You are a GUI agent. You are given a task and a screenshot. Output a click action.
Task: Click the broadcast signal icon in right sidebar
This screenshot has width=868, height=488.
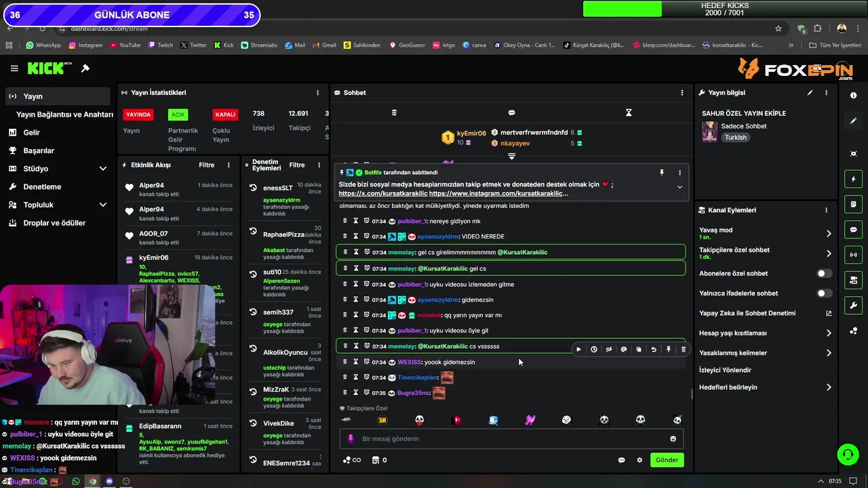[853, 255]
